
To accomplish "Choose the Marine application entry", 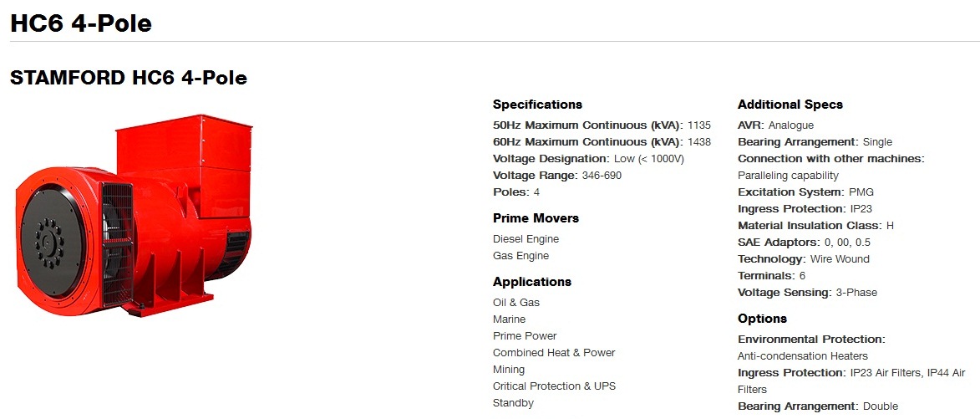I will point(510,319).
